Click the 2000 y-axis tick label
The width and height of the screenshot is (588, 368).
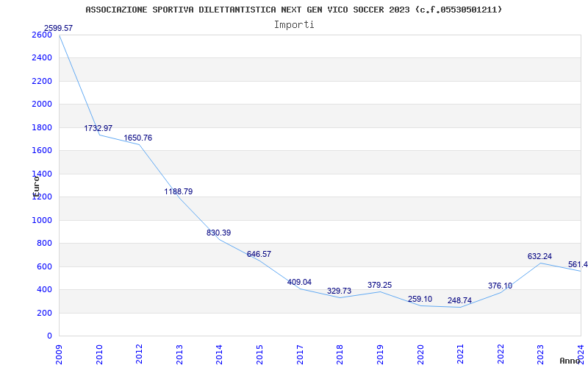pos(42,105)
